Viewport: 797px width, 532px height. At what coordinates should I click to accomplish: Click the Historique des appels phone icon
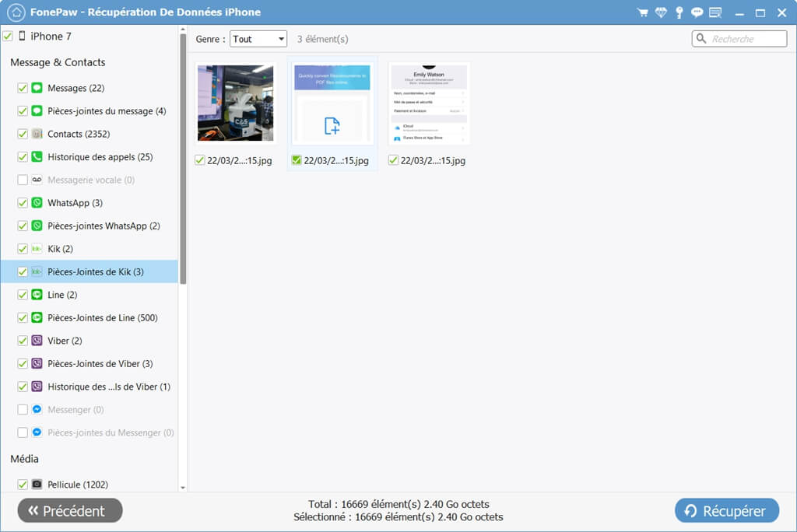coord(37,156)
